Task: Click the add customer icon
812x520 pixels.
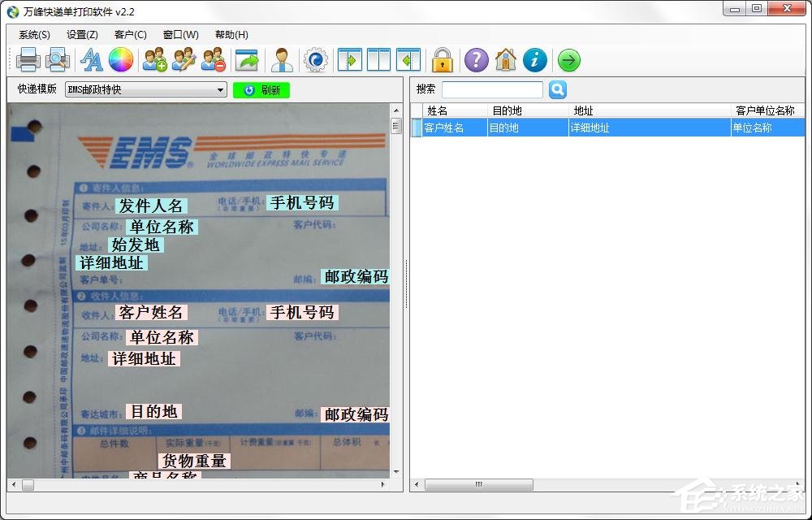Action: coord(154,60)
